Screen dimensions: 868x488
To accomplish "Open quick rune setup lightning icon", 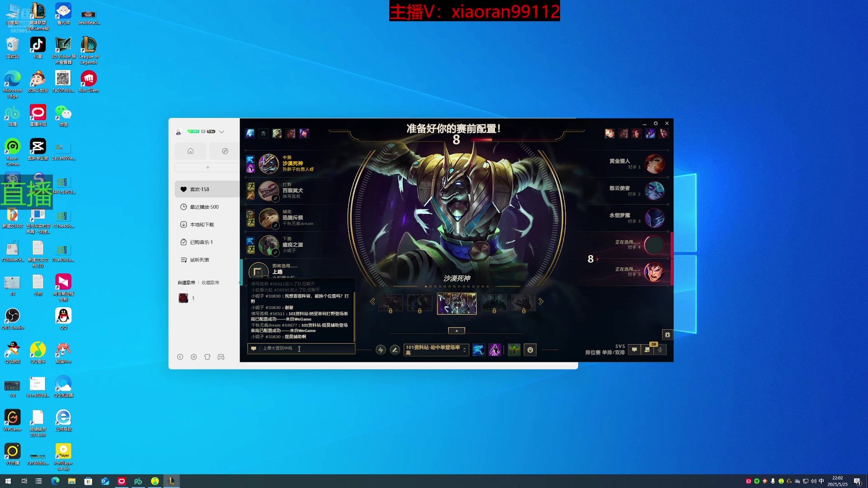I will (x=381, y=350).
